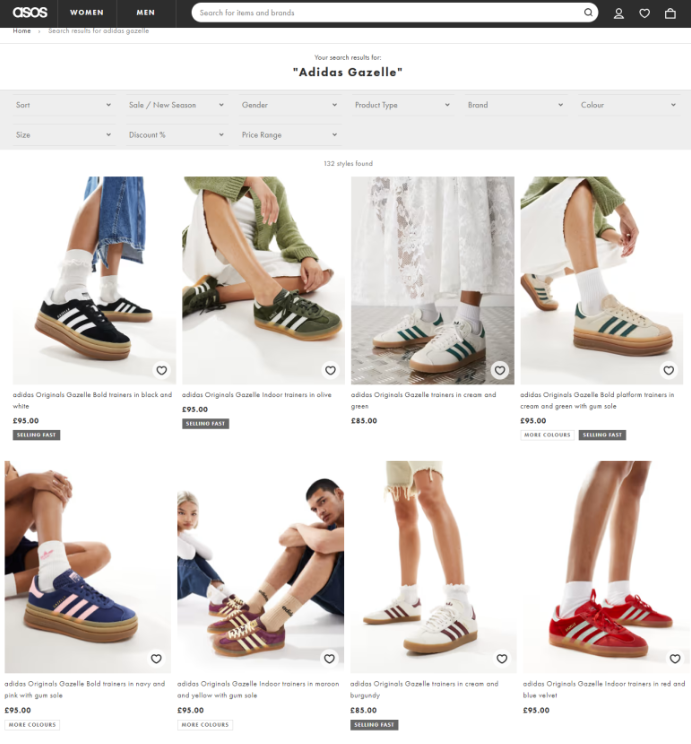Viewport: 691px width, 744px height.
Task: Expand the Colour filter
Action: pos(629,105)
